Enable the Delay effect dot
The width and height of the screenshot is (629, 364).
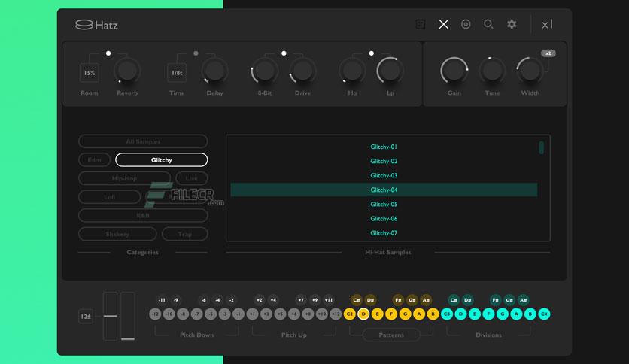196,53
